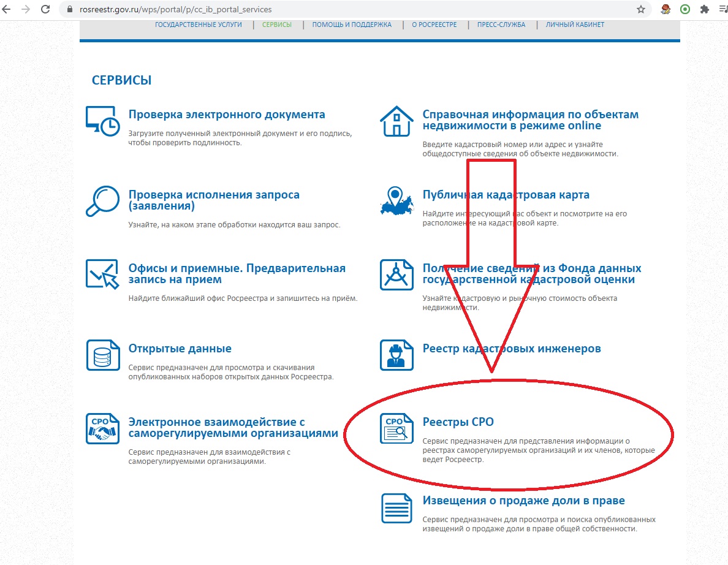Click the house icon for property reference info
Image resolution: width=728 pixels, height=565 pixels.
pos(396,121)
